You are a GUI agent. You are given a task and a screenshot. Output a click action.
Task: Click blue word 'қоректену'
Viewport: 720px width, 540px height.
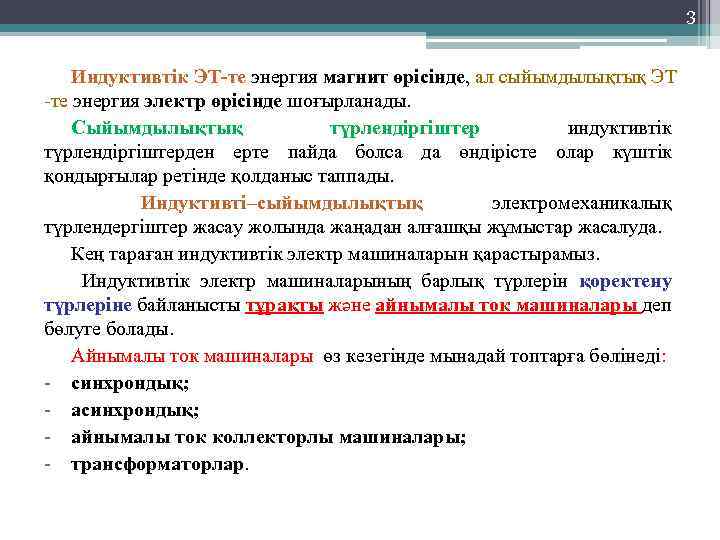pyautogui.click(x=625, y=281)
